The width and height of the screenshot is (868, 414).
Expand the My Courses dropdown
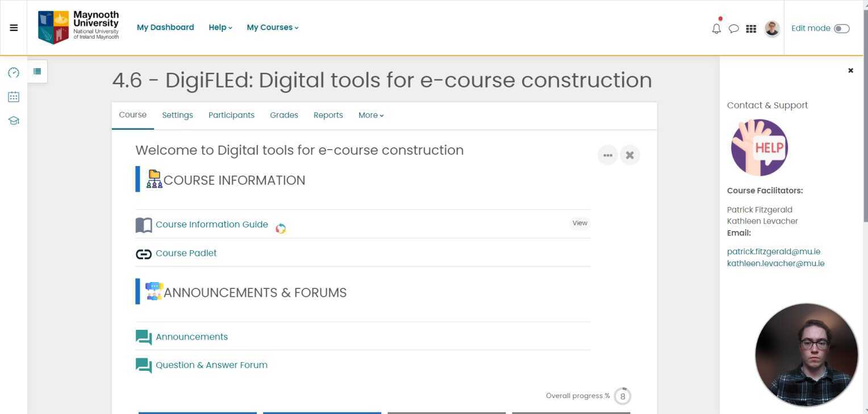tap(273, 27)
